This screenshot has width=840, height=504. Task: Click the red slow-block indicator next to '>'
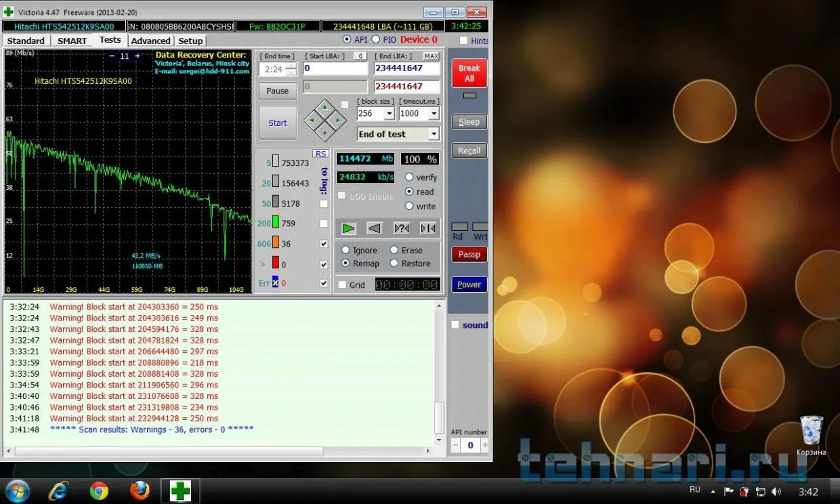pyautogui.click(x=276, y=264)
